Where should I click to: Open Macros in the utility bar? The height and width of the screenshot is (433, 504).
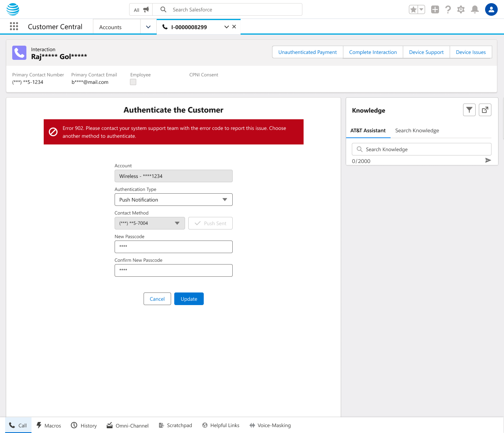(x=49, y=425)
